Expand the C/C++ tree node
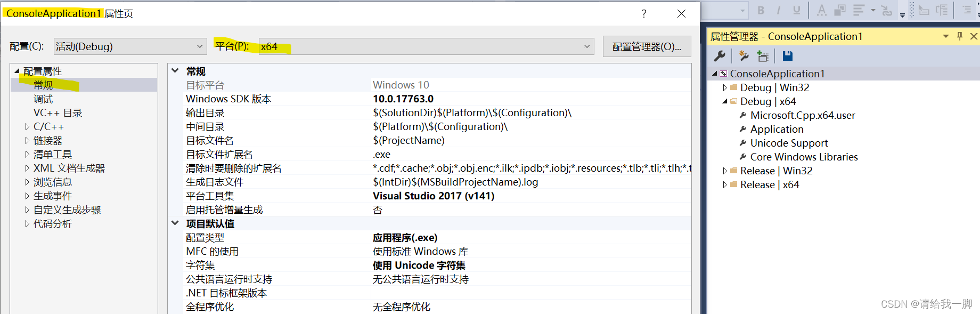Image resolution: width=980 pixels, height=314 pixels. [27, 127]
